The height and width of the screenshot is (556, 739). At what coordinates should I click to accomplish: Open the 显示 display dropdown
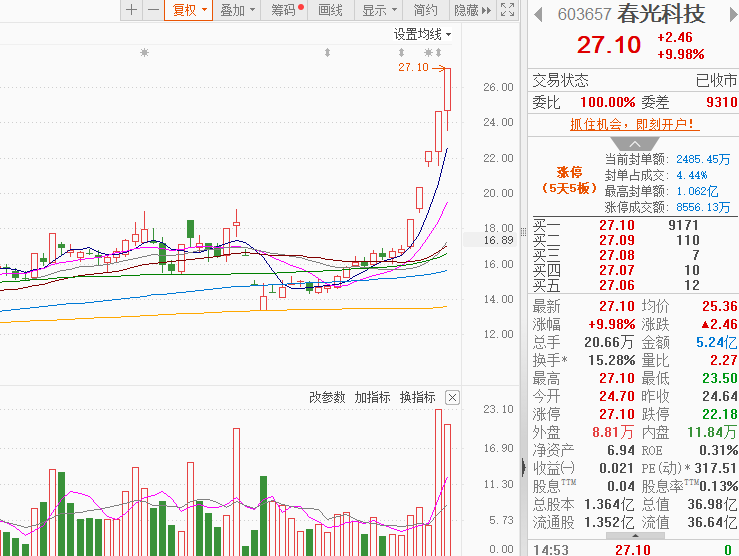point(378,10)
